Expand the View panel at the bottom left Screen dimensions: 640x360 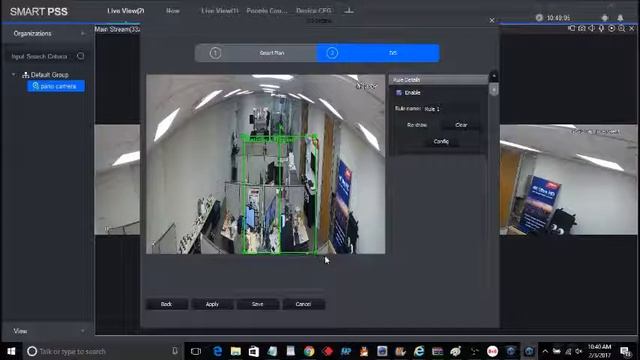point(83,331)
